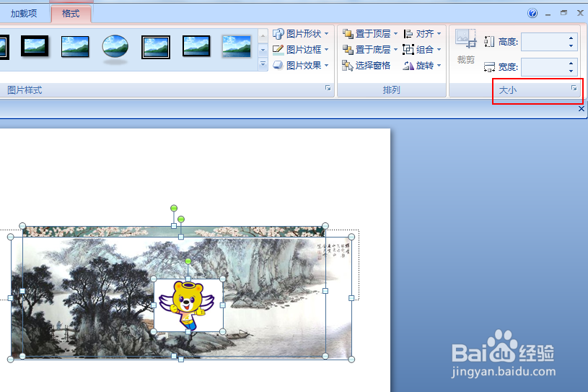
Task: Click the 图片形状 icon
Action: 278,34
